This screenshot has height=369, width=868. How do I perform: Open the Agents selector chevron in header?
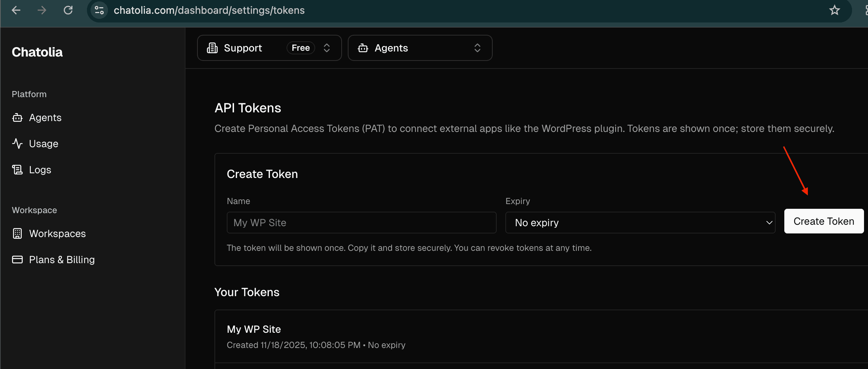(477, 48)
